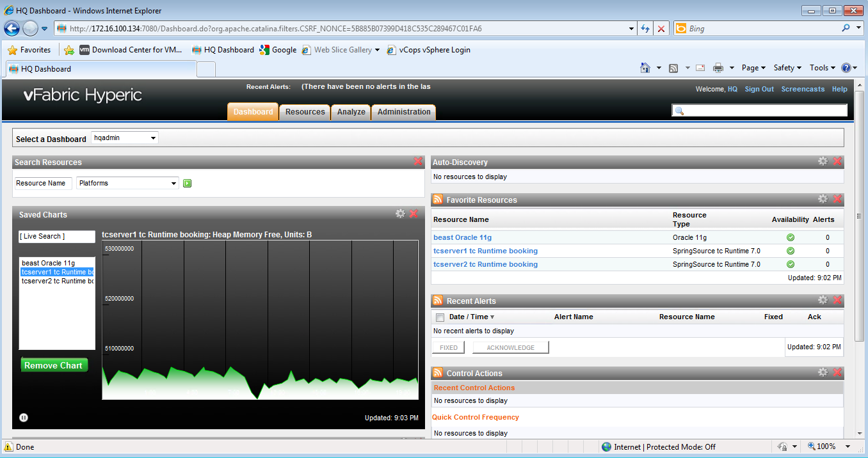Open the zoom level 100% dropdown

[848, 446]
